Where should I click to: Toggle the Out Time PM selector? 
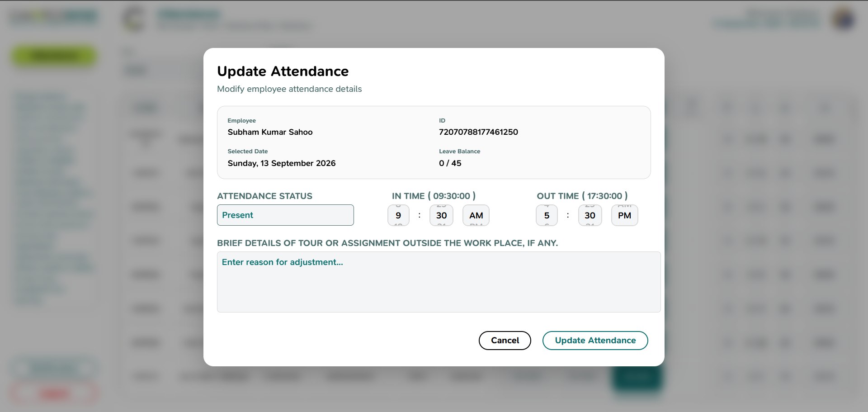[x=625, y=215]
